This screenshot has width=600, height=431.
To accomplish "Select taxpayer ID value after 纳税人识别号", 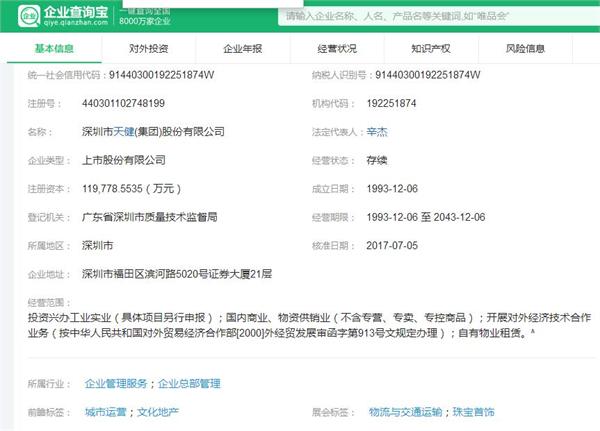I will tap(427, 75).
